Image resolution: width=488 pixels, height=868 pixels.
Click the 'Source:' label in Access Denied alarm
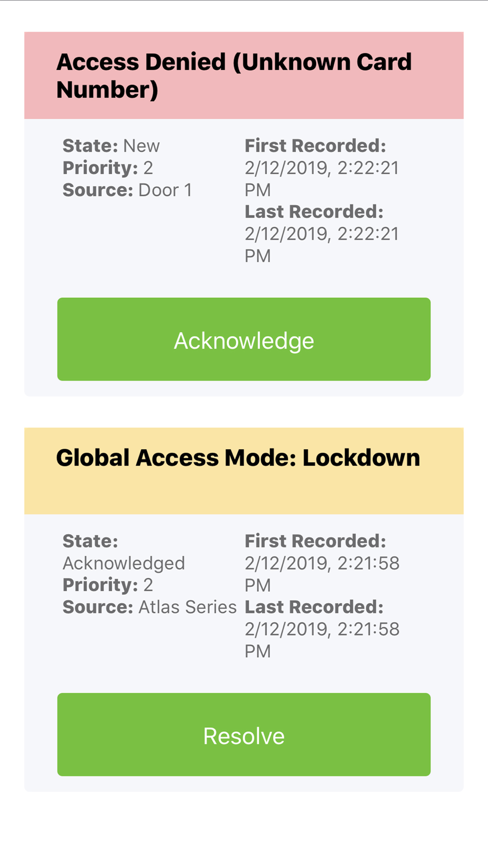click(x=98, y=190)
